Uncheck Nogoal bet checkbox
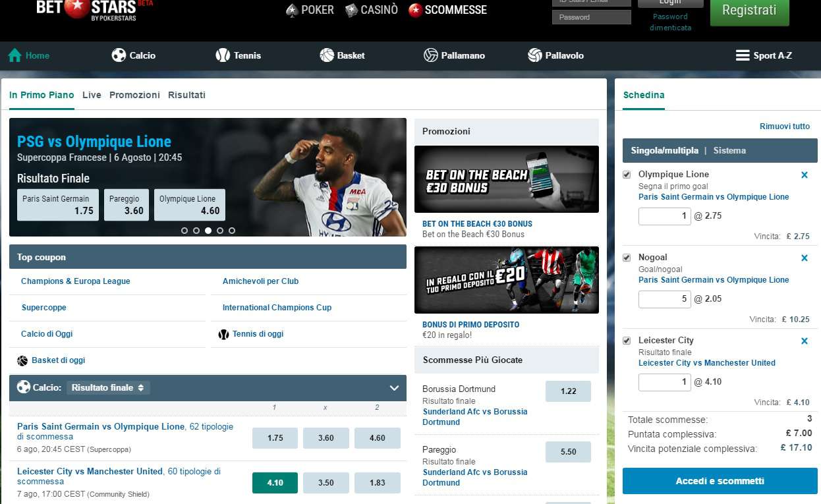The image size is (821, 504). click(x=627, y=258)
